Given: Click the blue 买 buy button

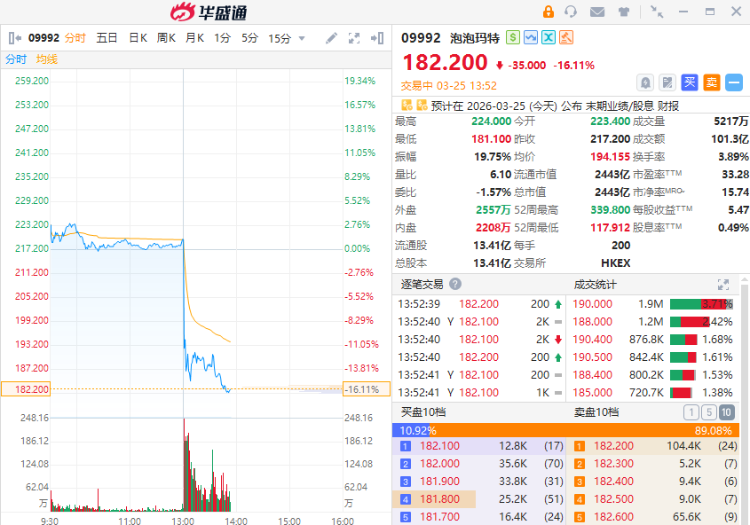Looking at the screenshot, I should tap(689, 83).
